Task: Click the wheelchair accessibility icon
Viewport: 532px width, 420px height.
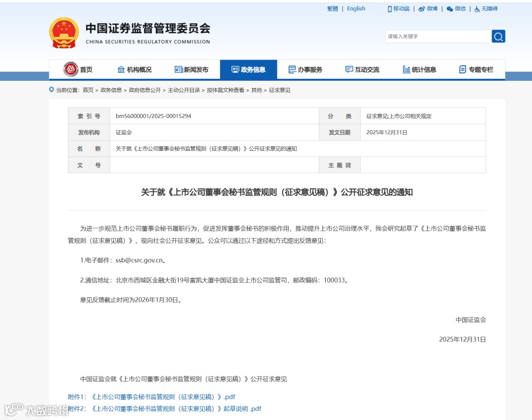Action: pyautogui.click(x=477, y=9)
